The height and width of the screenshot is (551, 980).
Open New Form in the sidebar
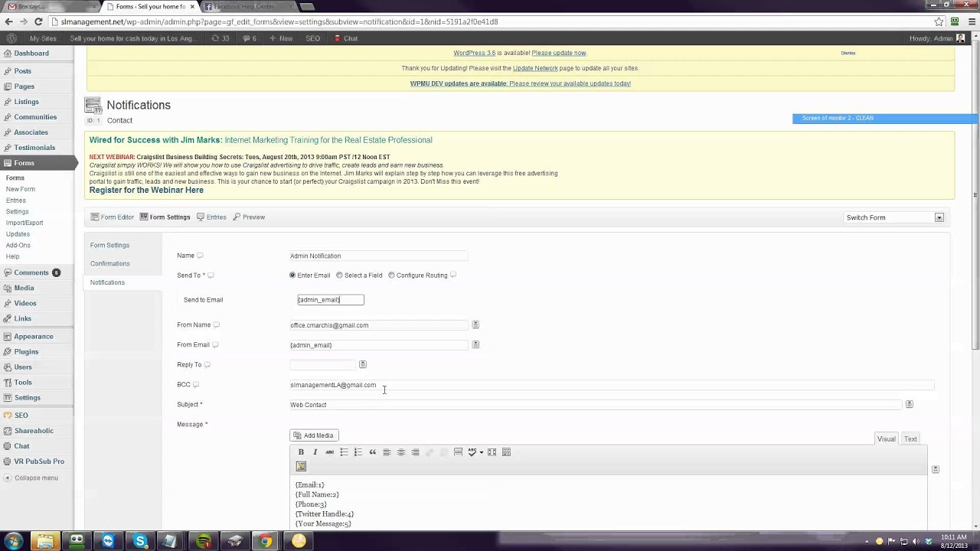click(x=21, y=189)
